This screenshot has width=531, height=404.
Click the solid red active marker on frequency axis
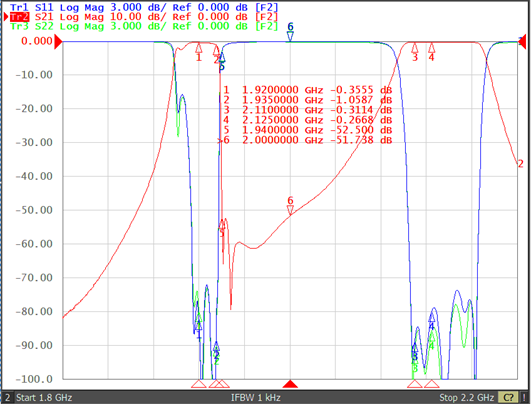(x=290, y=384)
